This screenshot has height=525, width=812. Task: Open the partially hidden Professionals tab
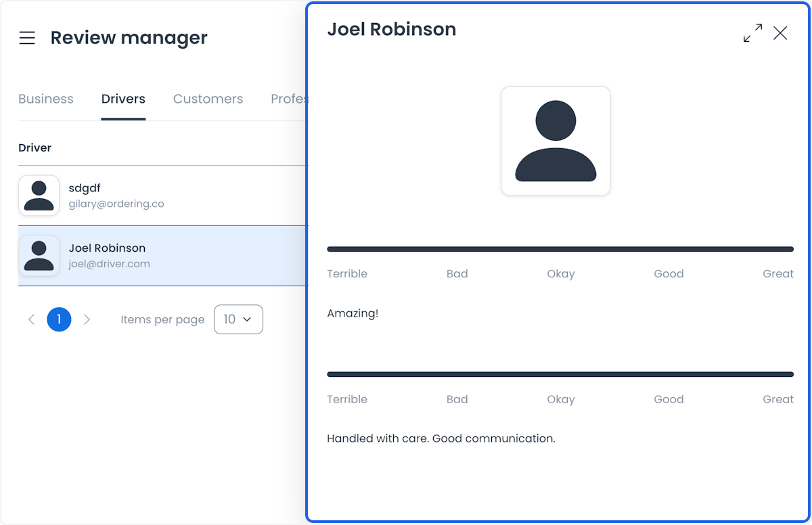coord(290,99)
